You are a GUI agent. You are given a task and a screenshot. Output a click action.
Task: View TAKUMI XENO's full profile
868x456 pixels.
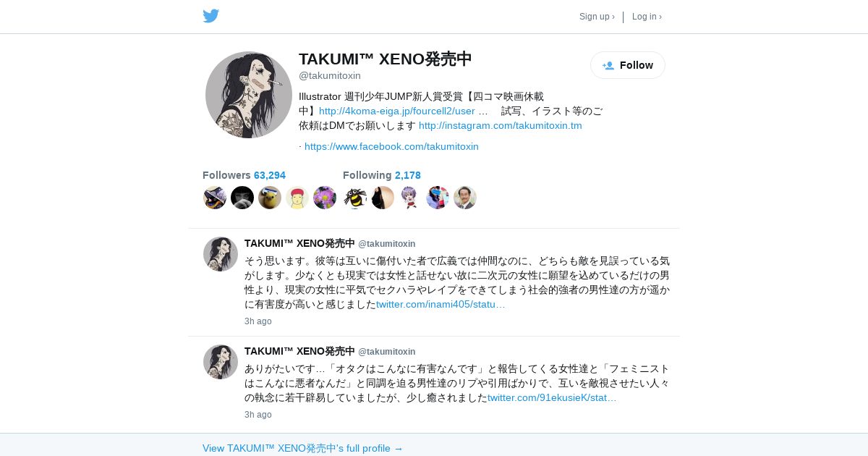[x=303, y=448]
